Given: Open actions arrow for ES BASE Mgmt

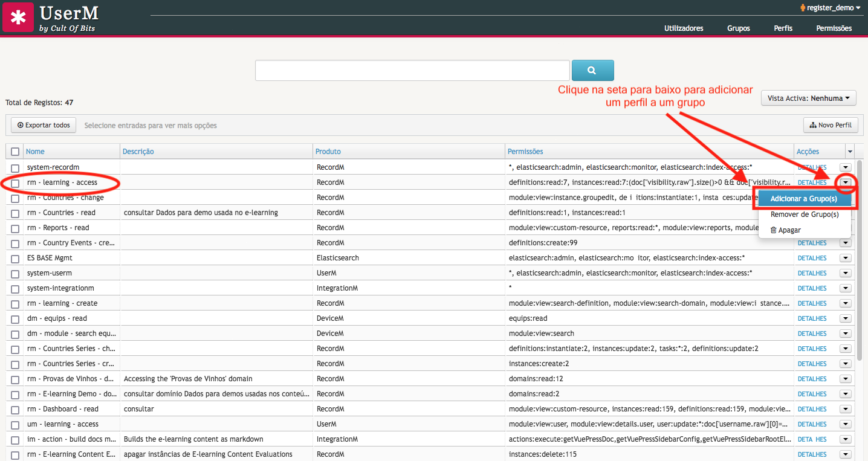Looking at the screenshot, I should pyautogui.click(x=846, y=258).
